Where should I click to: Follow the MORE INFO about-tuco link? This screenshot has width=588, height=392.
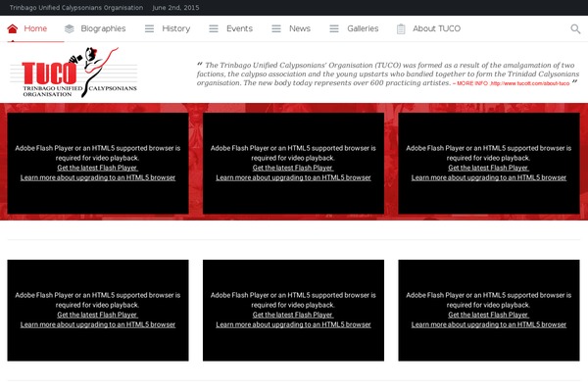[511, 83]
